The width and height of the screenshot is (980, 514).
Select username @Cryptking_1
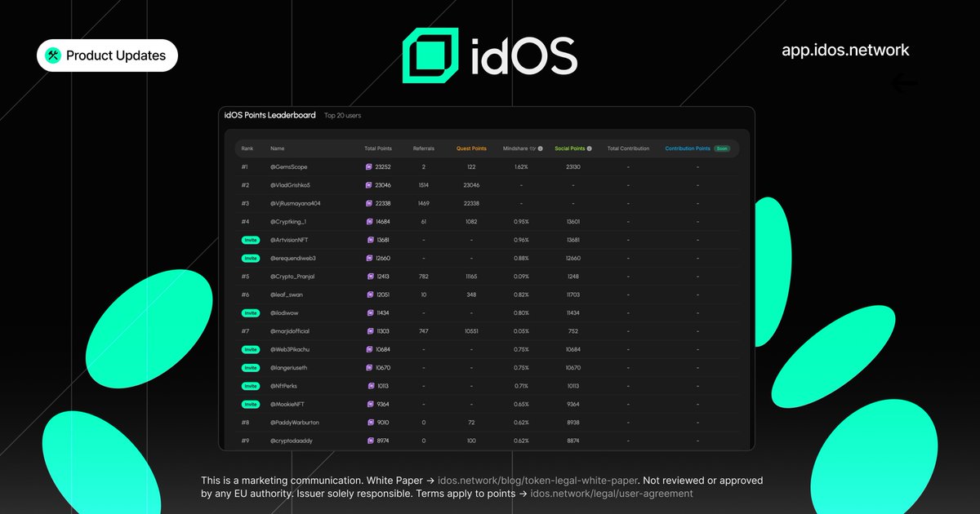[x=288, y=222]
